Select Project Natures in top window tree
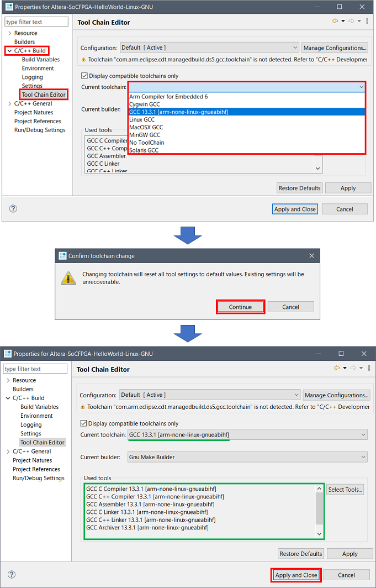Viewport: 376px width, 588px height. coord(34,112)
